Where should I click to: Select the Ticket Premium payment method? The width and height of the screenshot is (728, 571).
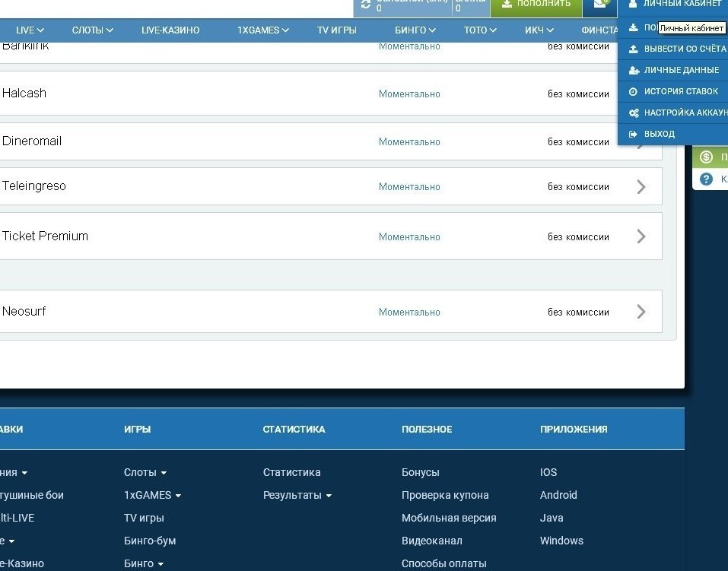tap(331, 236)
